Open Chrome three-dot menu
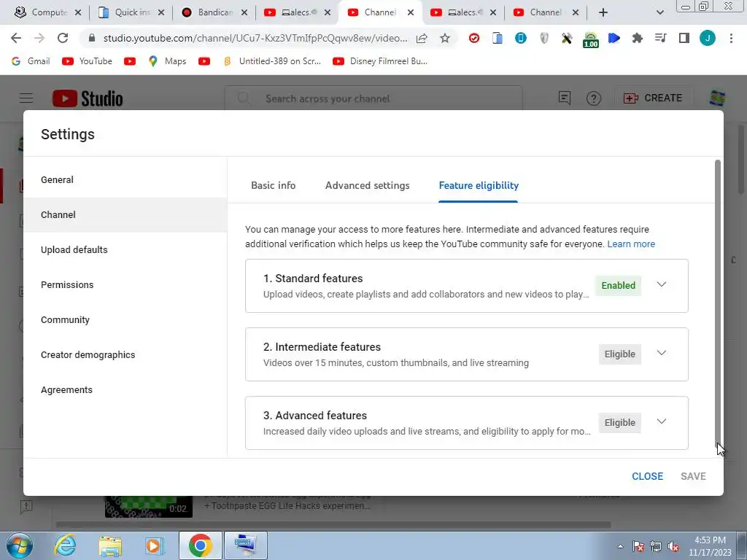747x560 pixels. pyautogui.click(x=731, y=38)
